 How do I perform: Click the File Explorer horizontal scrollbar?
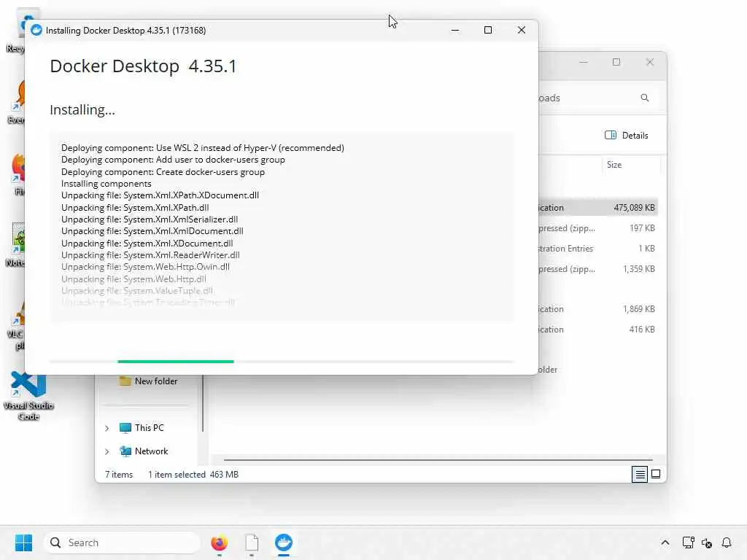point(438,460)
